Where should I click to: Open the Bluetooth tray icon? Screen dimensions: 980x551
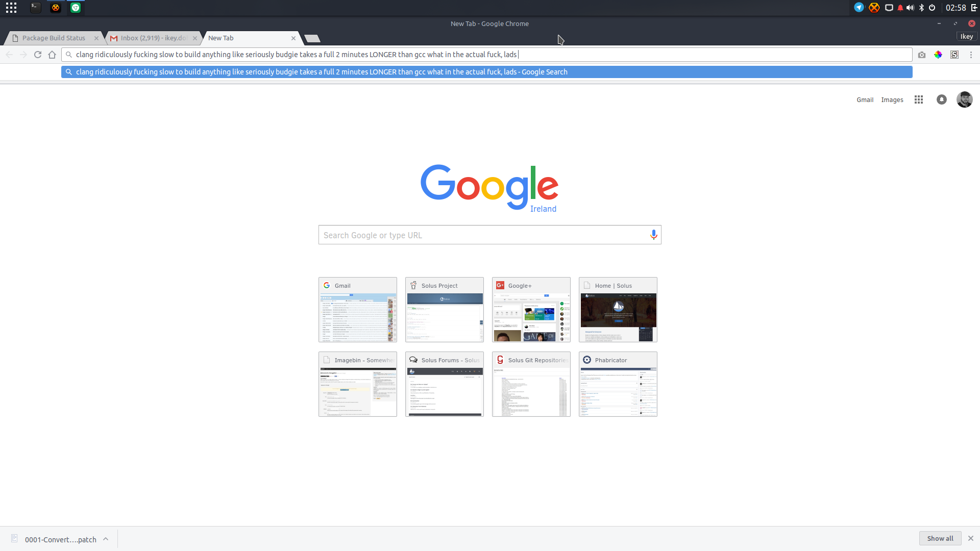(x=921, y=8)
